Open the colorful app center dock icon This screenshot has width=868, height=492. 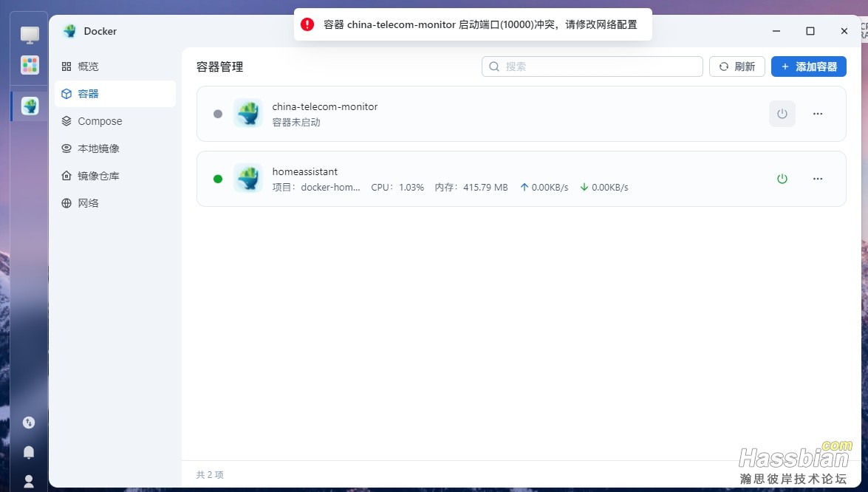pos(30,65)
